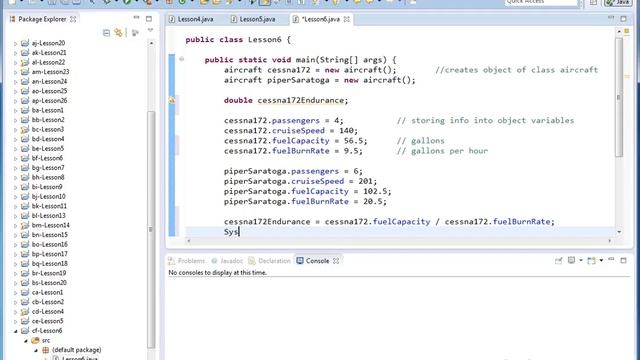Open the Display Selected Console dropdown arrow
The image size is (640, 360).
click(580, 260)
